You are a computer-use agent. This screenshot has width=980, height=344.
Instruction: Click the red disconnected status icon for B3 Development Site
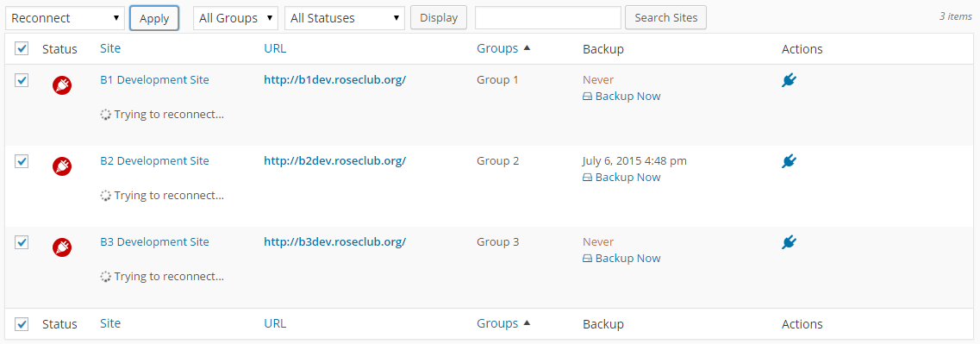pos(62,247)
